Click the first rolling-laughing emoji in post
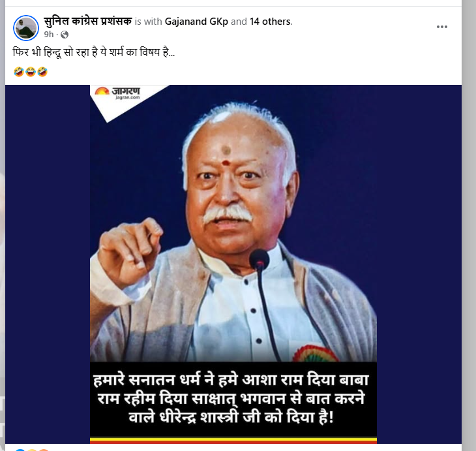This screenshot has height=451, width=476. [x=19, y=72]
